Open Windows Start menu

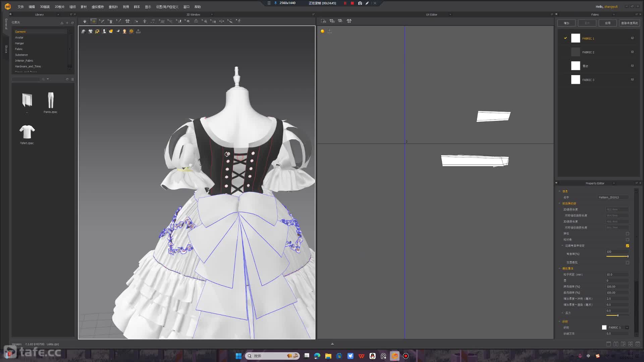(x=238, y=356)
